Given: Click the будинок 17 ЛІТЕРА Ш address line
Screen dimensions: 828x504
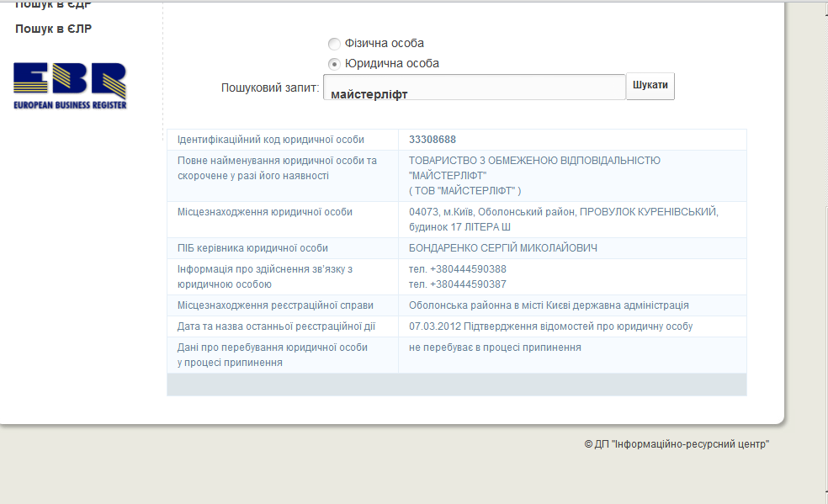Looking at the screenshot, I should point(459,227).
